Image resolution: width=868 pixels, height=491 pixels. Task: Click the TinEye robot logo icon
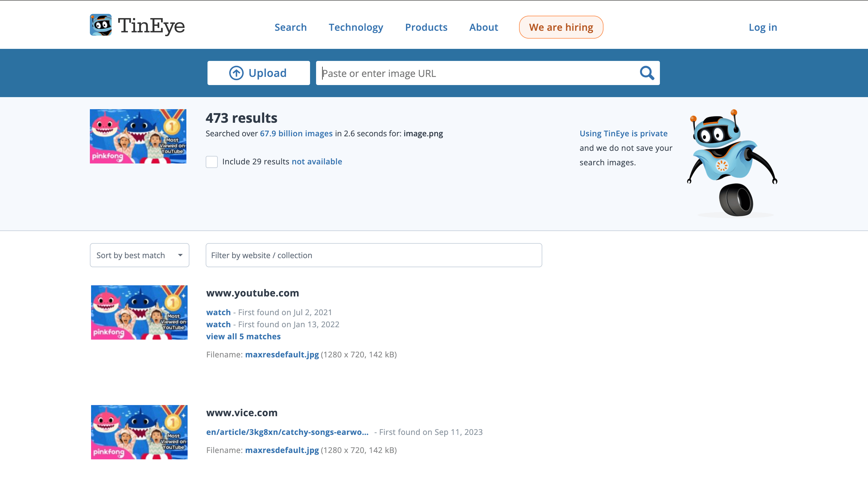pyautogui.click(x=100, y=25)
